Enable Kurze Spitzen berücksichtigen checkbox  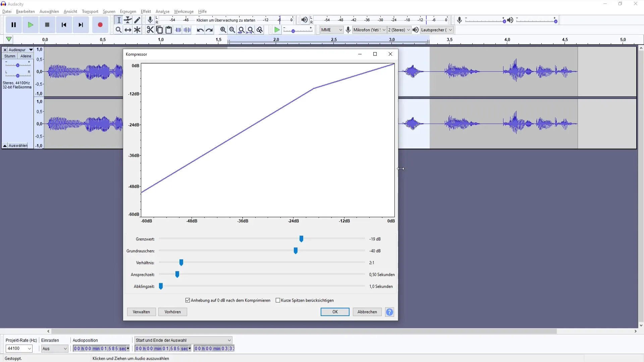click(278, 300)
